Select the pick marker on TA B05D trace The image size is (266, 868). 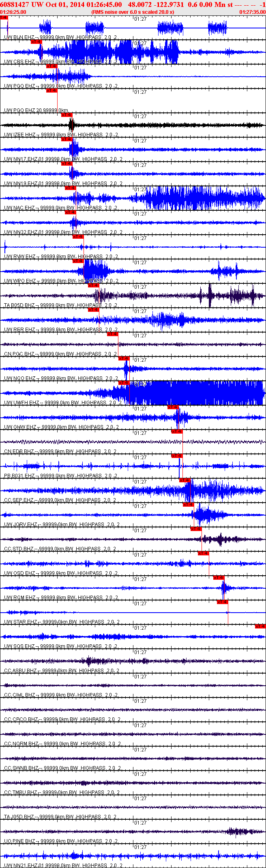[x=93, y=285]
